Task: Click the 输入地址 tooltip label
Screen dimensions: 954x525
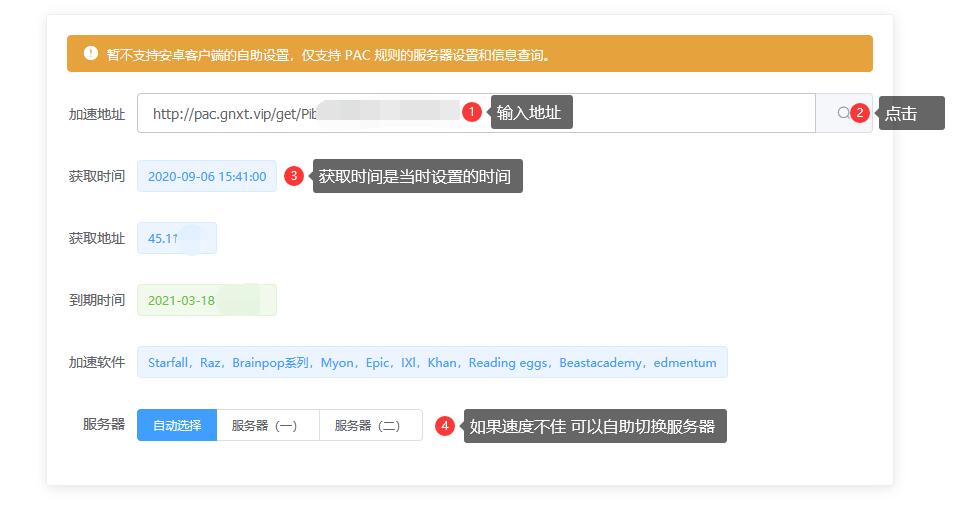Action: pos(530,113)
